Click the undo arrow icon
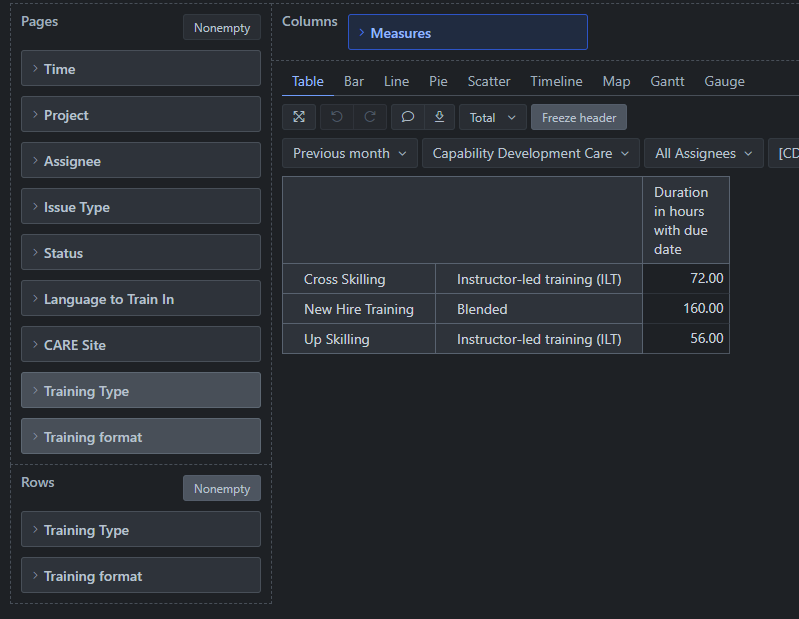The image size is (799, 619). tap(337, 117)
